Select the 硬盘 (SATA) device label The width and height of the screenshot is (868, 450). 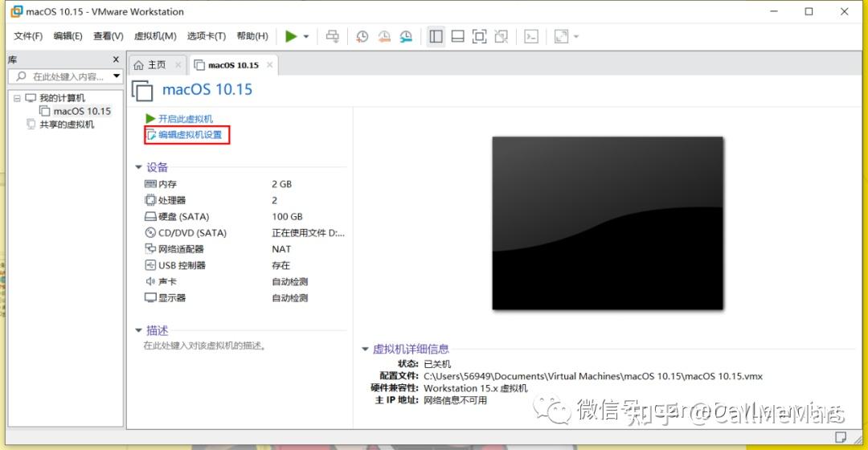[x=184, y=216]
